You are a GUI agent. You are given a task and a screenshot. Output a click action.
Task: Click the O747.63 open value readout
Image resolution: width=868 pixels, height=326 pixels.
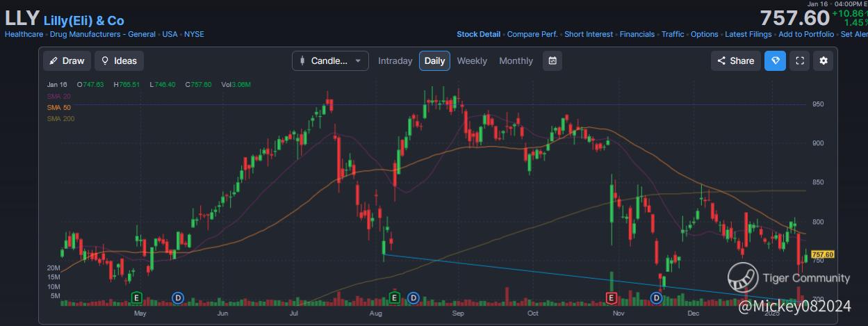(90, 84)
